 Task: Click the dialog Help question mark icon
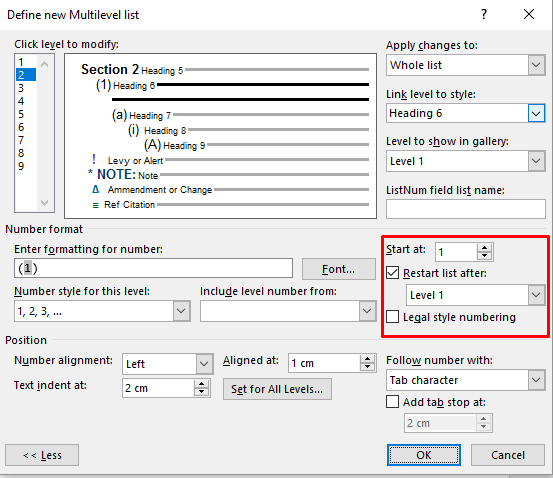(x=484, y=14)
